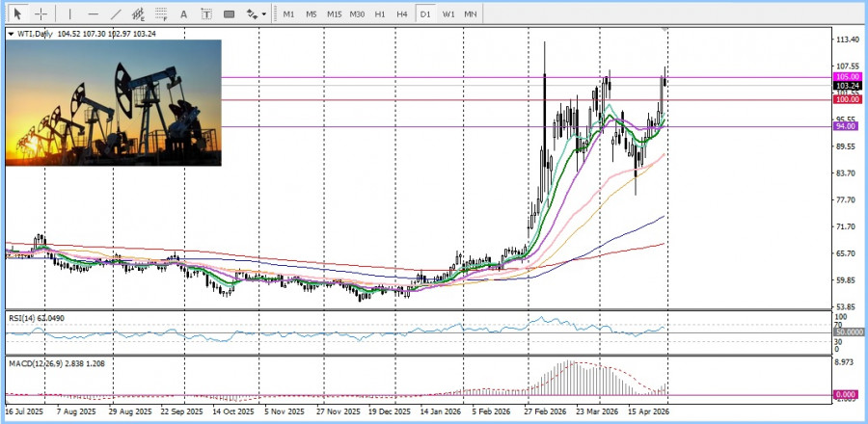
Task: Select the equidistant channel tool
Action: (x=139, y=14)
